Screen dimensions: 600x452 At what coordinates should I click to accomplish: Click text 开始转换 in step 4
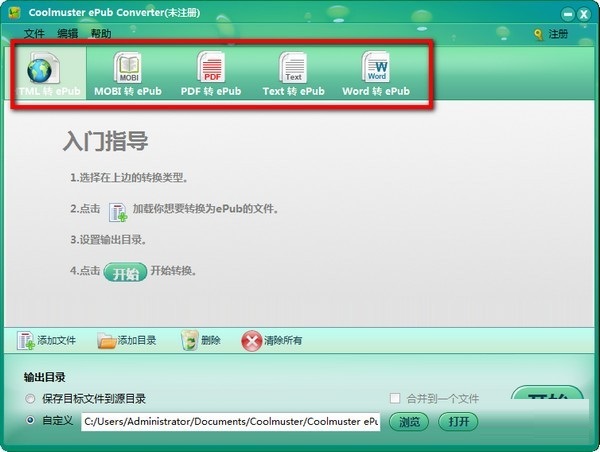pyautogui.click(x=173, y=271)
